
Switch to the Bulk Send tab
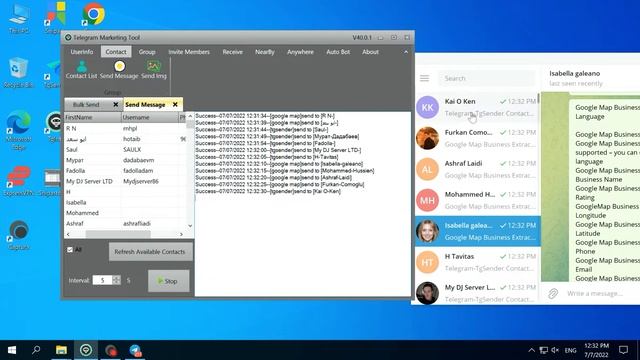pyautogui.click(x=86, y=104)
